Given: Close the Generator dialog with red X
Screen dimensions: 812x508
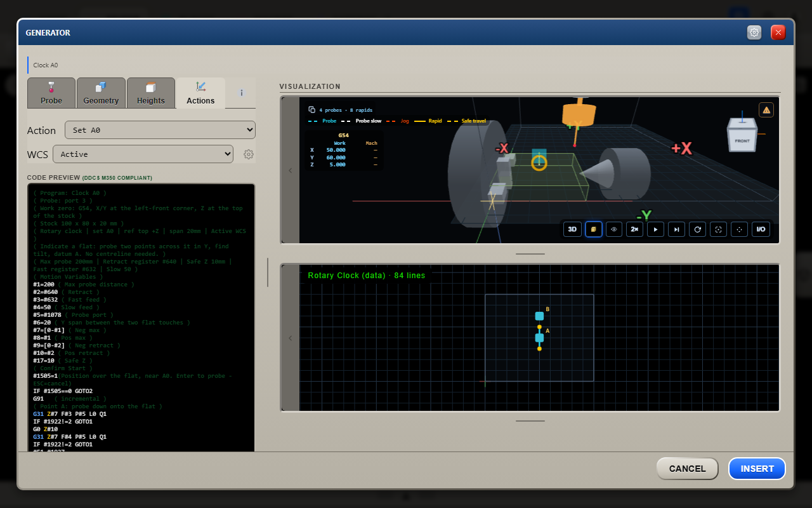Looking at the screenshot, I should pyautogui.click(x=778, y=32).
